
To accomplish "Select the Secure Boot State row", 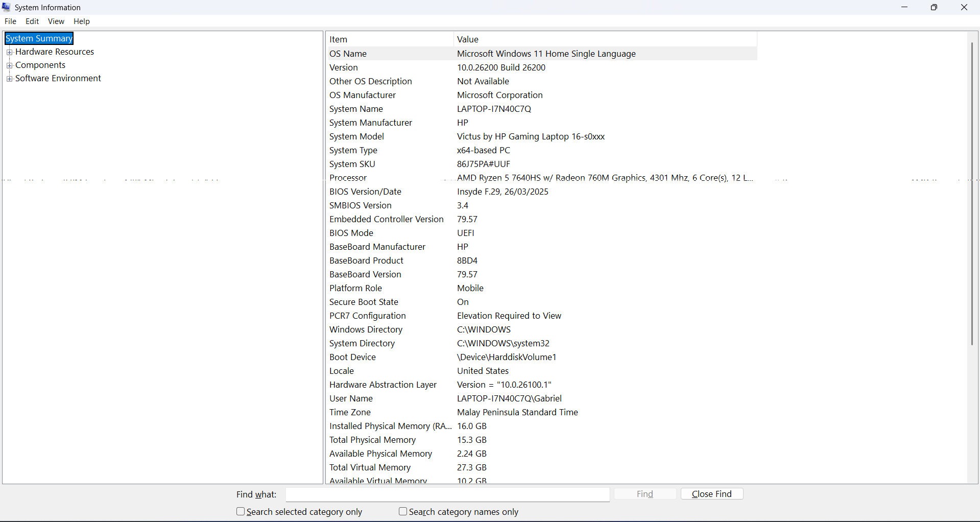I will [x=541, y=302].
